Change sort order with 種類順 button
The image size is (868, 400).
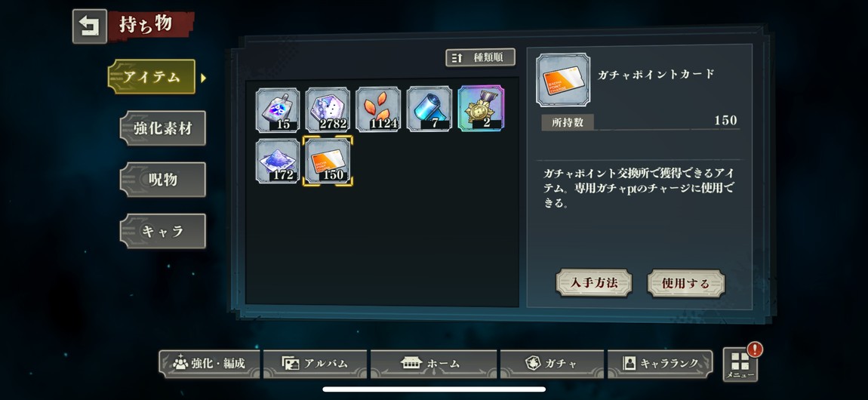point(481,57)
